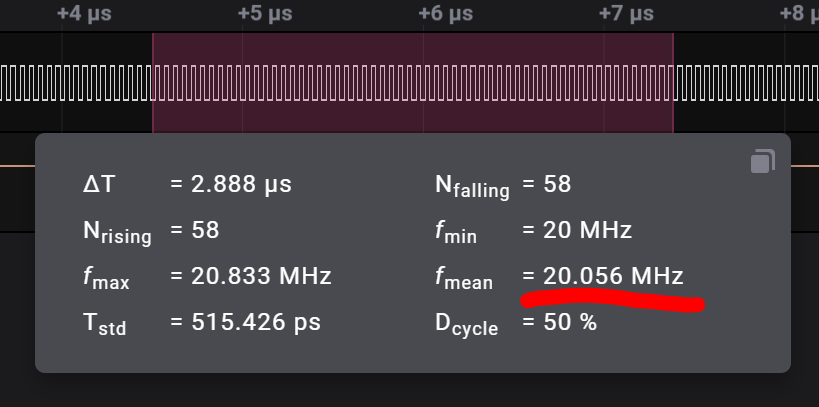Select the ΔT value 2.888 µs
This screenshot has width=819, height=407.
[x=241, y=184]
